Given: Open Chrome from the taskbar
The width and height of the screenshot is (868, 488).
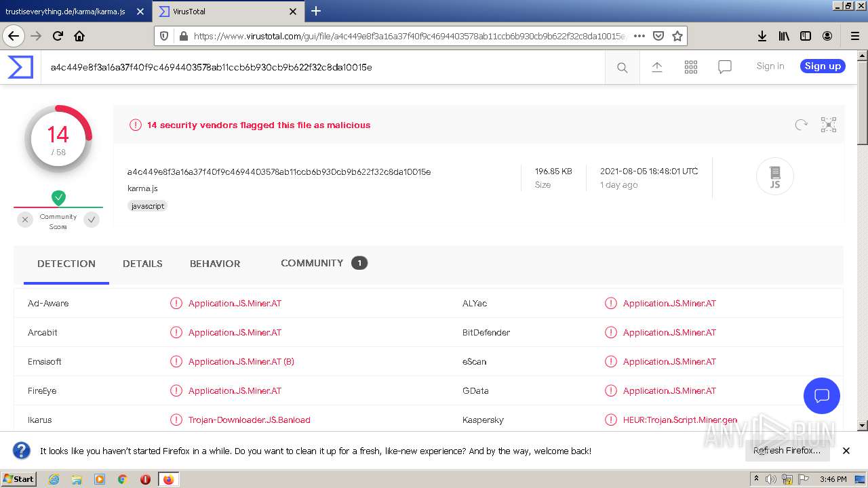Looking at the screenshot, I should (x=123, y=479).
